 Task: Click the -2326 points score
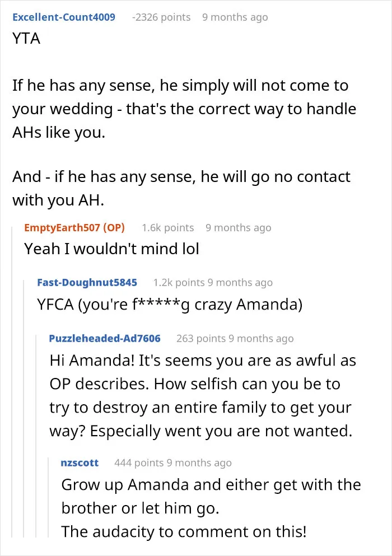point(161,17)
